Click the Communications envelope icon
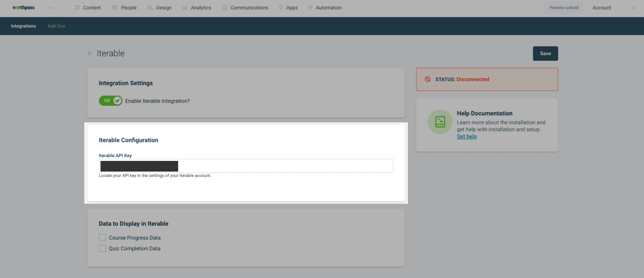The height and width of the screenshot is (278, 644). [225, 7]
